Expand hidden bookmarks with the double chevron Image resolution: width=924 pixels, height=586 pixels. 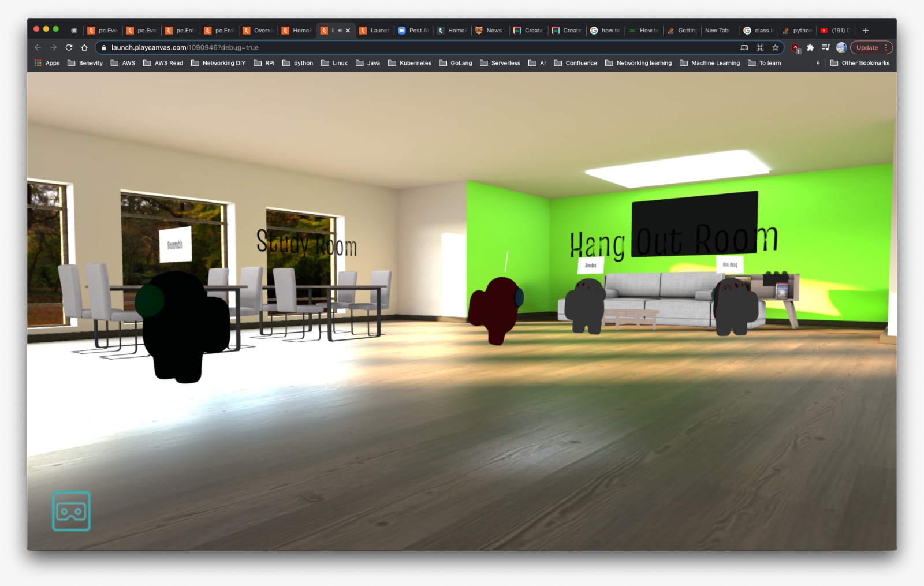[818, 63]
